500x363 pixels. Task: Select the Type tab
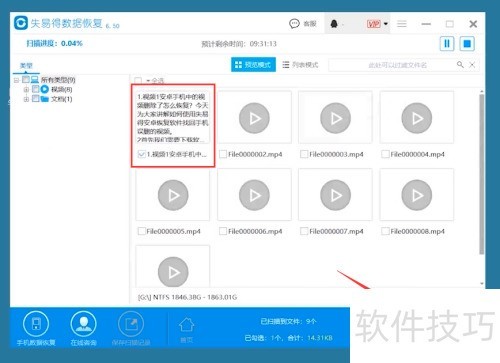point(26,66)
